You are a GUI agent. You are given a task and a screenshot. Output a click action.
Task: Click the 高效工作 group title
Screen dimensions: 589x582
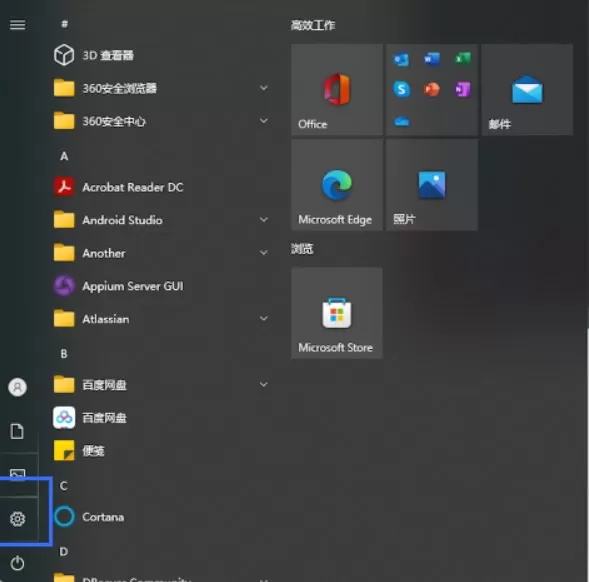313,25
